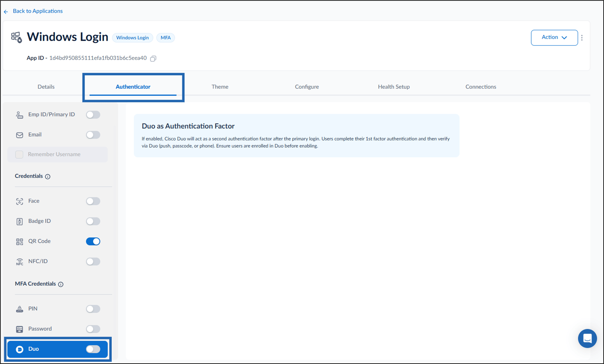
Task: Click the QR Code label text
Action: [x=39, y=241]
